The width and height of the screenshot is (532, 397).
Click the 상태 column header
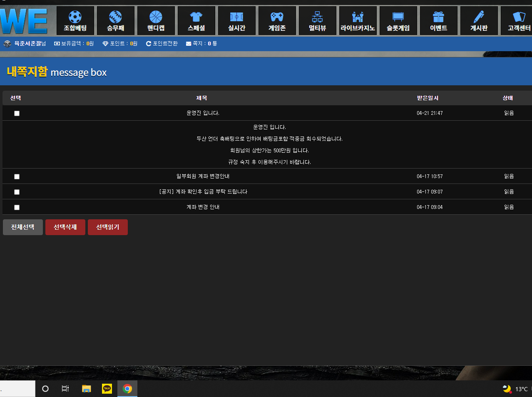[508, 98]
